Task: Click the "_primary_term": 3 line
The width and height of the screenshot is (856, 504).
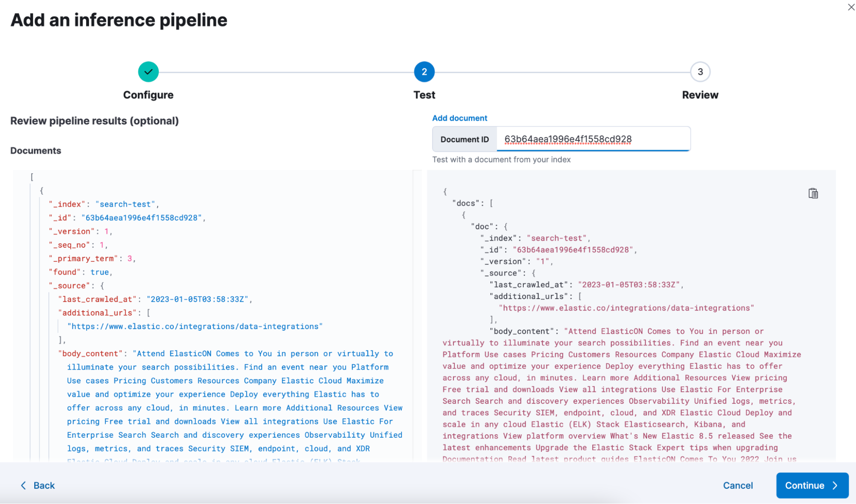Action: 92,259
